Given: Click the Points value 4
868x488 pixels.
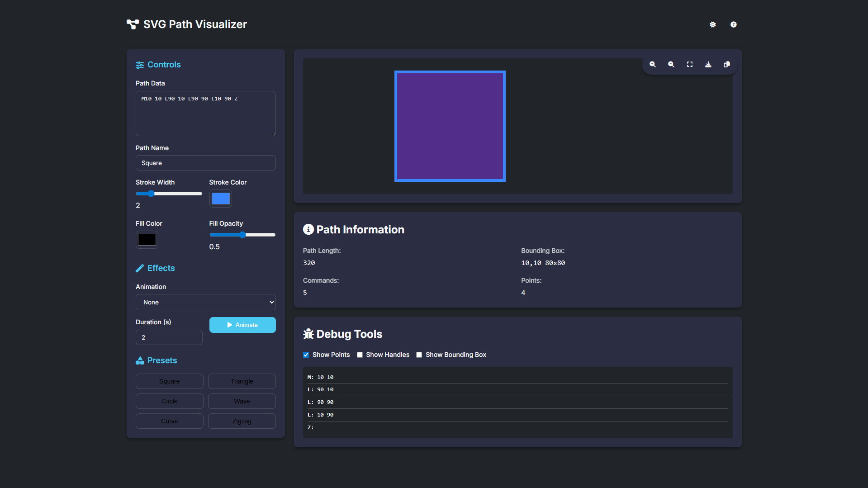Looking at the screenshot, I should click(x=523, y=293).
